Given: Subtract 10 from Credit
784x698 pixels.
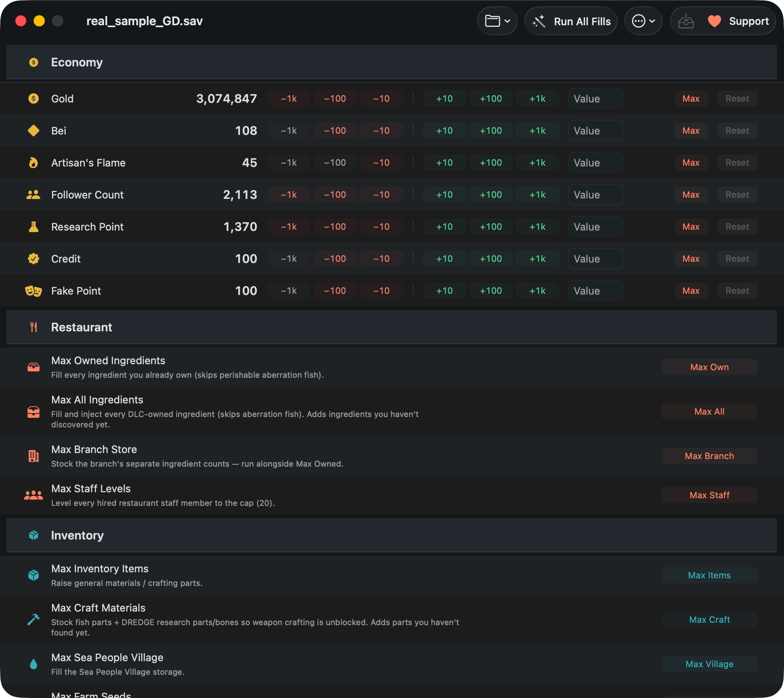Looking at the screenshot, I should coord(382,259).
